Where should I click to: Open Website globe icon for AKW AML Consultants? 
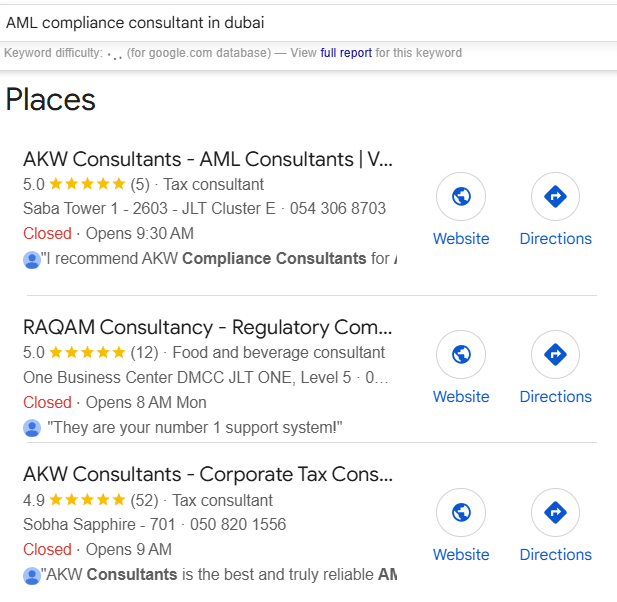[x=461, y=196]
